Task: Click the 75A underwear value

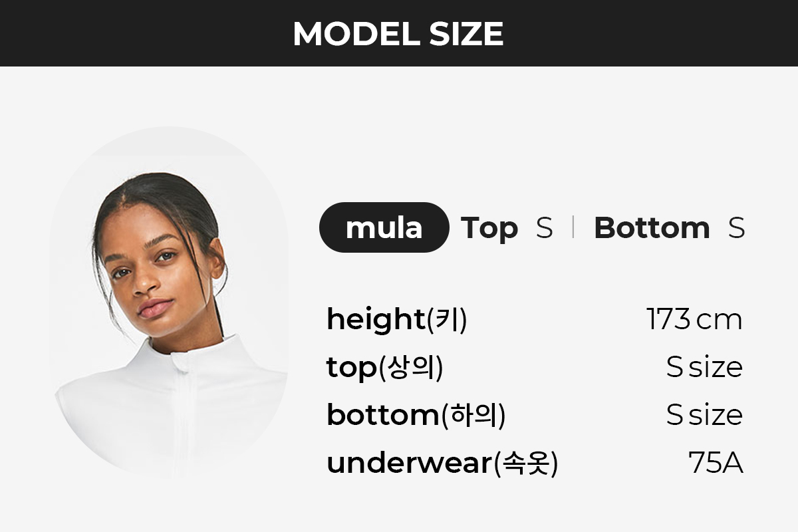Action: (716, 463)
